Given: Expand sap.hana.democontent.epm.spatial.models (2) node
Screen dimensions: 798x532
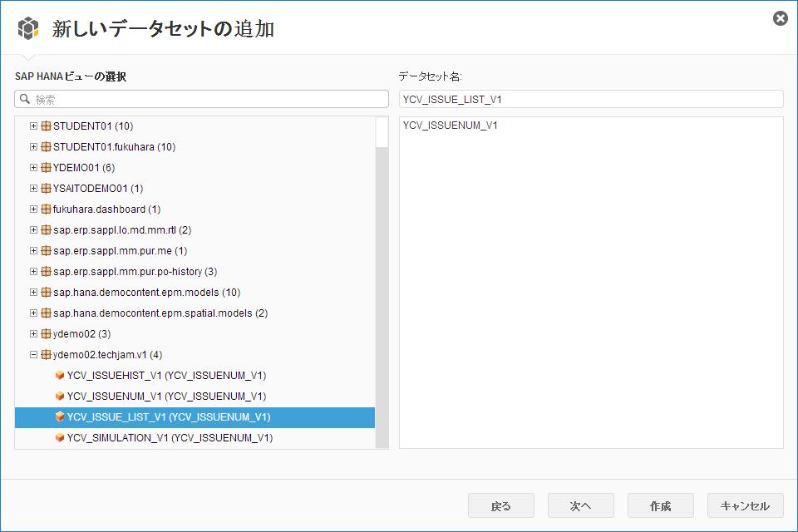Looking at the screenshot, I should pyautogui.click(x=33, y=313).
